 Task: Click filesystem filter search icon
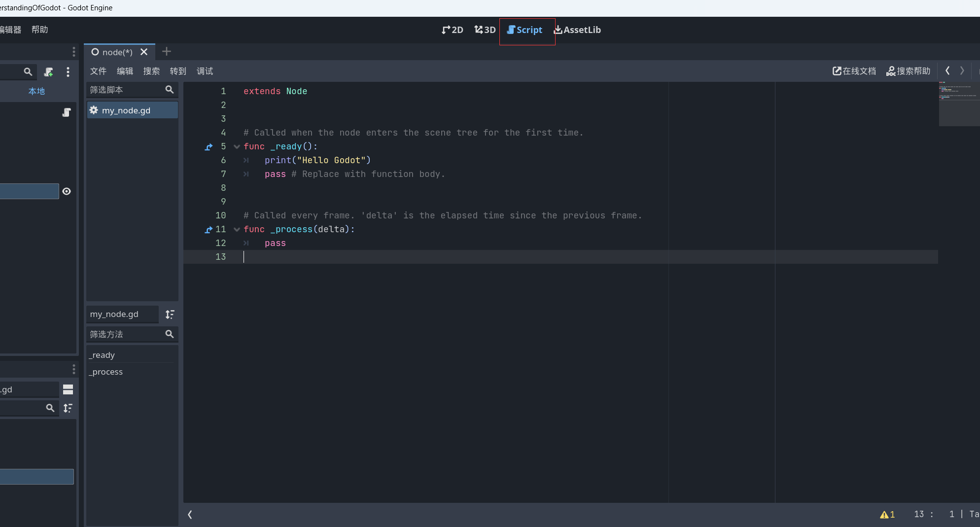pos(50,408)
